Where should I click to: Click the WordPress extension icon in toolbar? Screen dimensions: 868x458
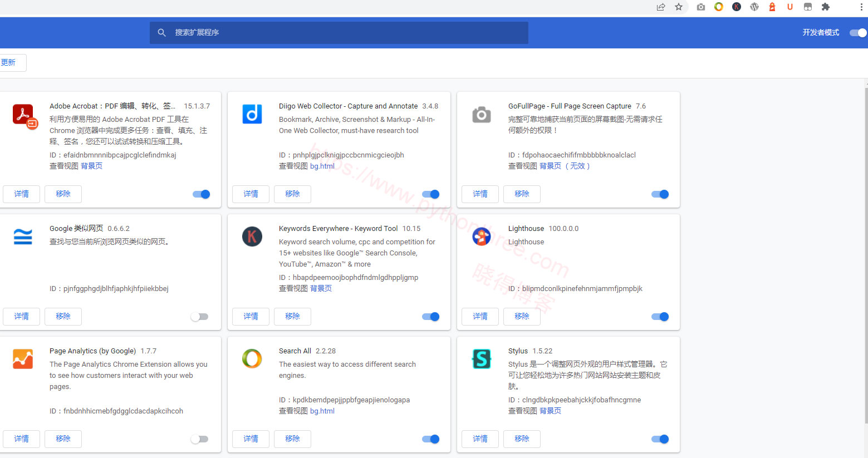point(754,7)
